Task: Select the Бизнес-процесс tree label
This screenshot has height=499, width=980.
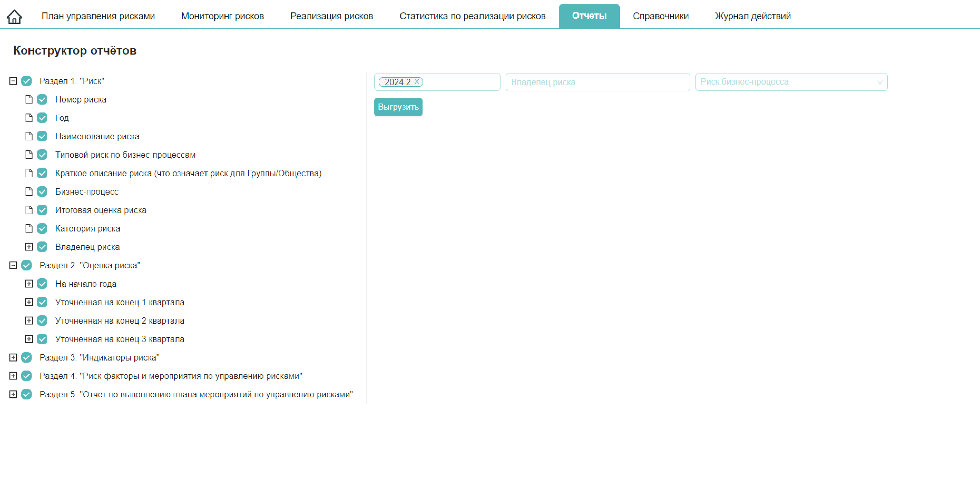Action: pos(87,192)
